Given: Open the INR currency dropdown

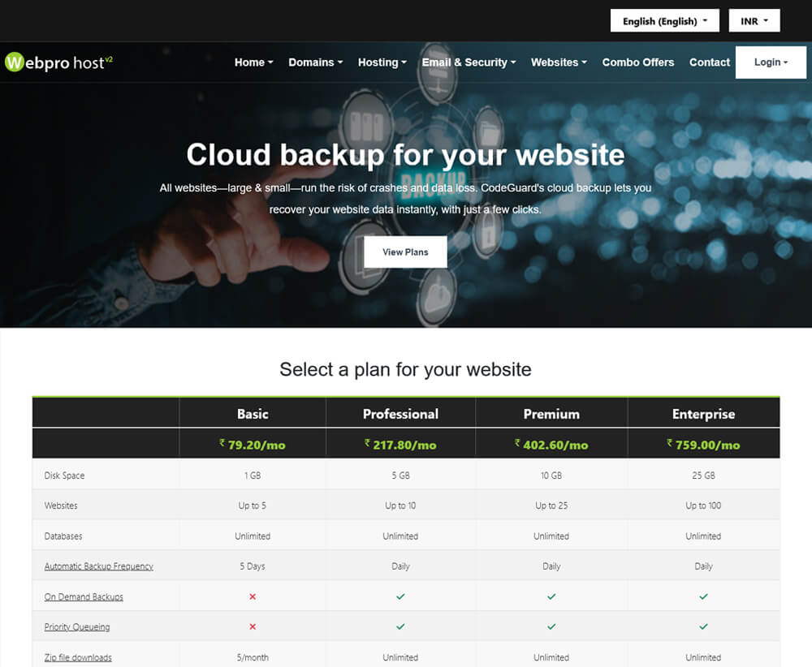Looking at the screenshot, I should (754, 21).
